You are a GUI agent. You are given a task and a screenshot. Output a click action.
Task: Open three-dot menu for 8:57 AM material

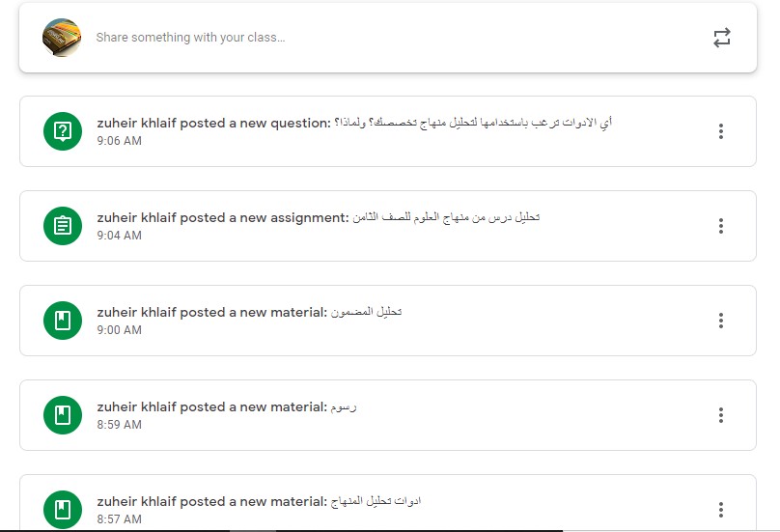721,510
